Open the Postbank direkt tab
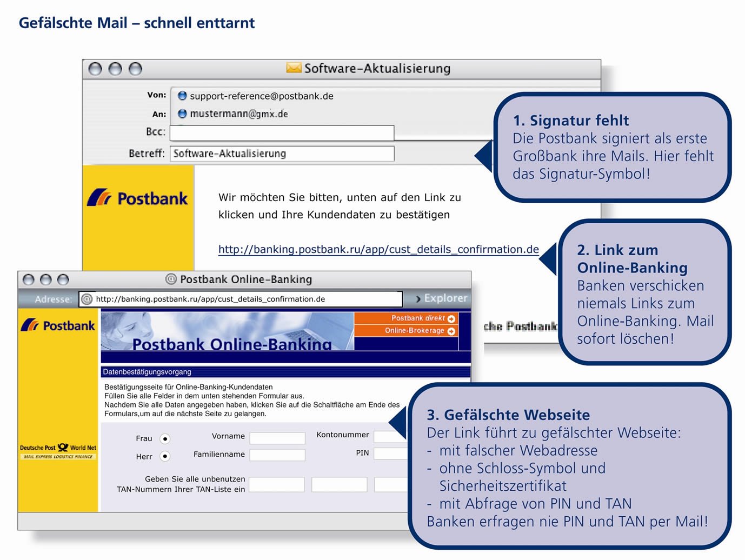Image resolution: width=745 pixels, height=560 pixels. pyautogui.click(x=406, y=318)
